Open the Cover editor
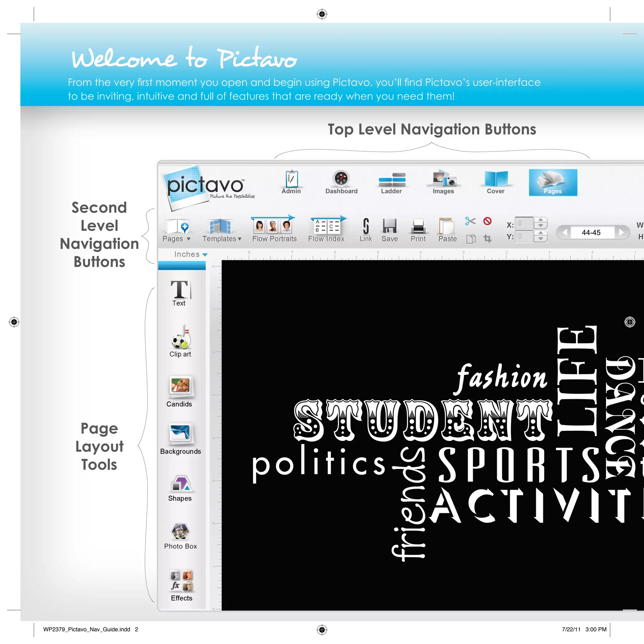This screenshot has width=644, height=644. coord(496,182)
